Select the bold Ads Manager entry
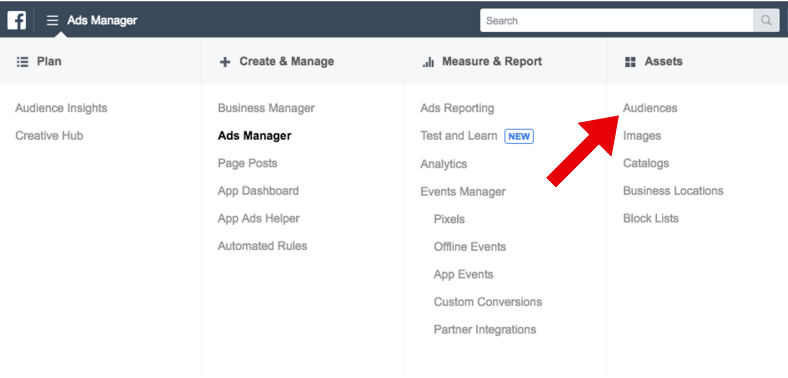The width and height of the screenshot is (788, 378). (254, 136)
